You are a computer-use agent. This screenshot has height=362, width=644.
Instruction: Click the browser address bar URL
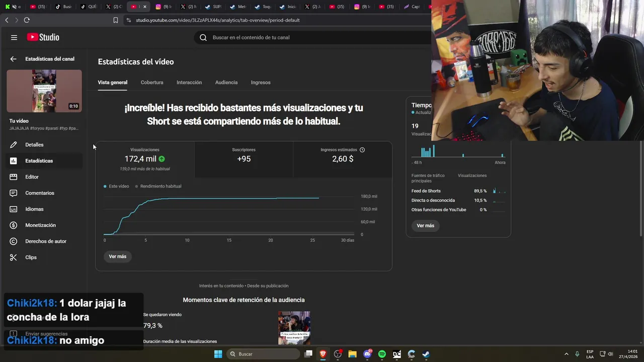pyautogui.click(x=218, y=20)
